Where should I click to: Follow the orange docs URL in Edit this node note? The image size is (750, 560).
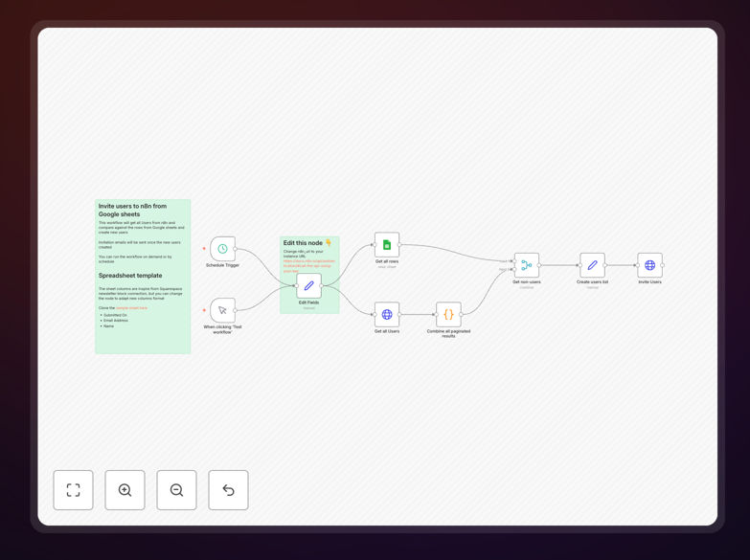pos(309,266)
